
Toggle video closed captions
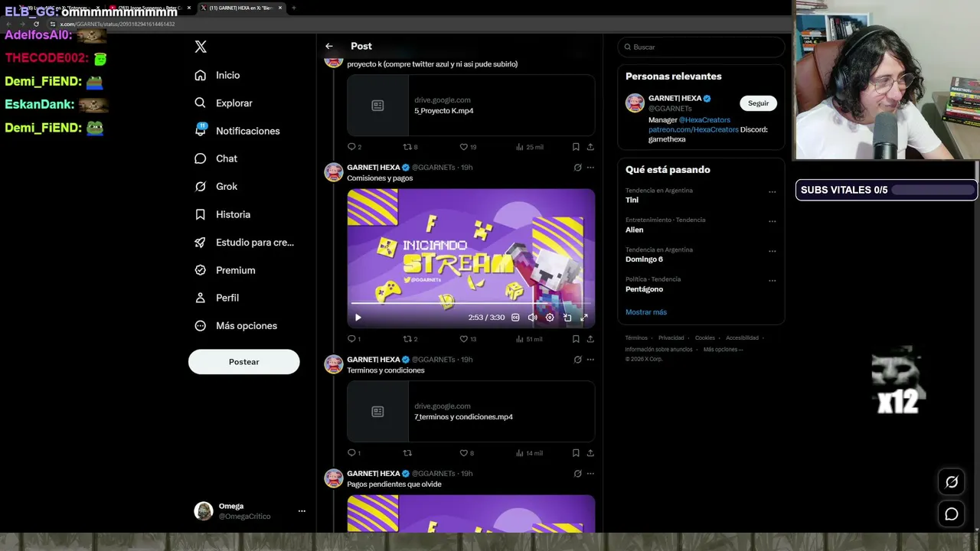point(515,317)
